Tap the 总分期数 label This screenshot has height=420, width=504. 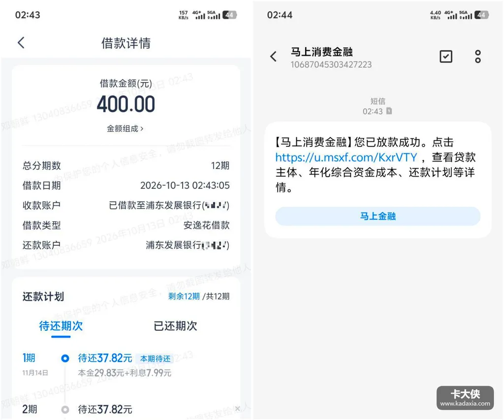coord(42,165)
